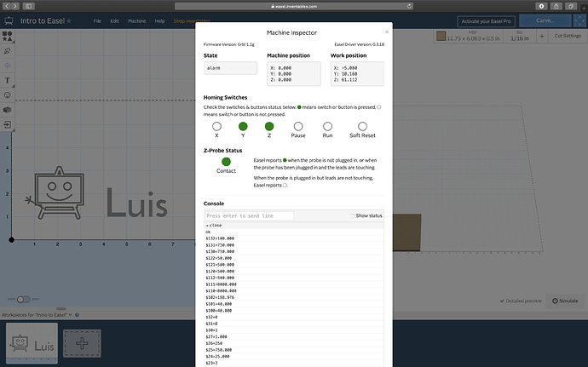Click the canvas origin point dot
The image size is (588, 367).
12,239
